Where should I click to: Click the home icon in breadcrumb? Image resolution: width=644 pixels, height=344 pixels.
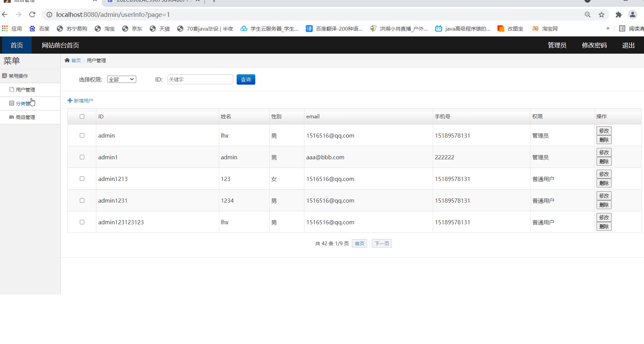(x=67, y=60)
